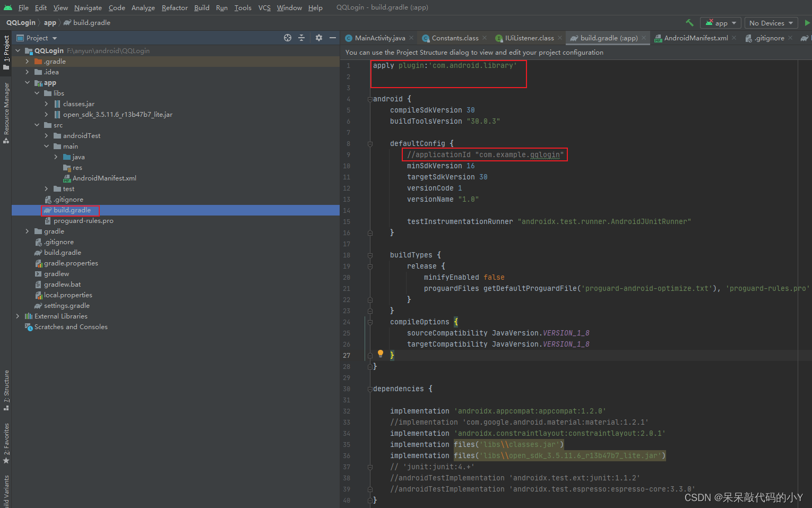The width and height of the screenshot is (812, 508).
Task: Open the Build menu
Action: click(202, 7)
